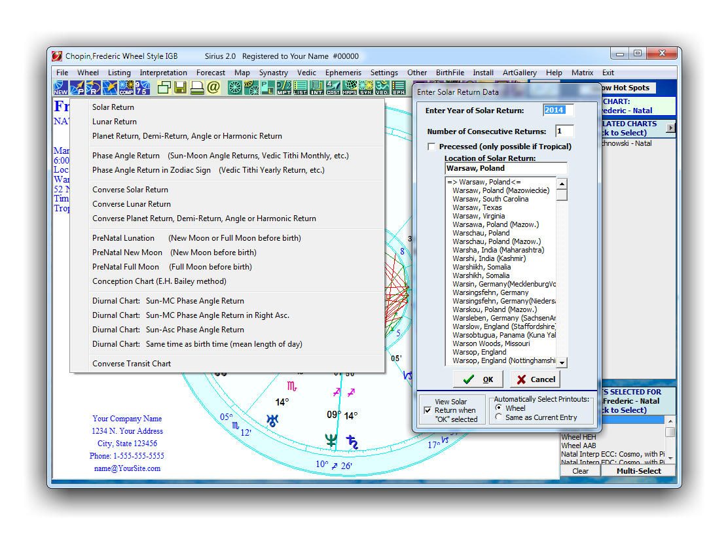Click the MAPS toolbar icon

pyautogui.click(x=350, y=88)
